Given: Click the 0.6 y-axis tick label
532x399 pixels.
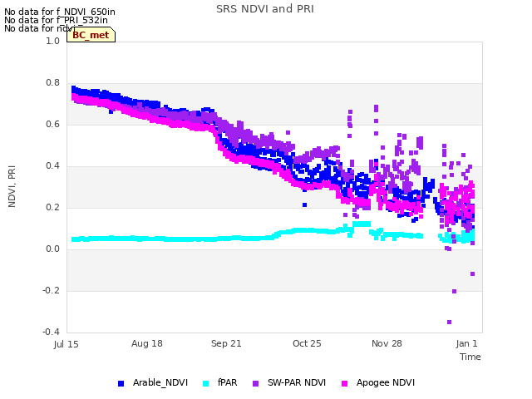Looking at the screenshot, I should 52,124.
